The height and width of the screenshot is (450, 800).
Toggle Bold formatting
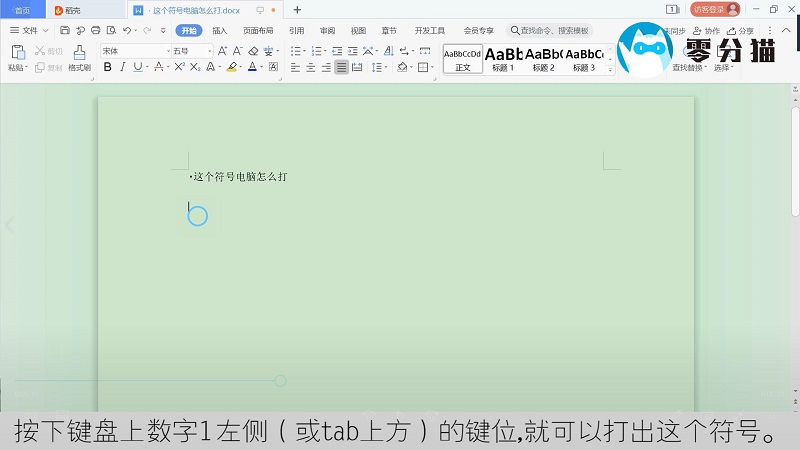tap(108, 67)
